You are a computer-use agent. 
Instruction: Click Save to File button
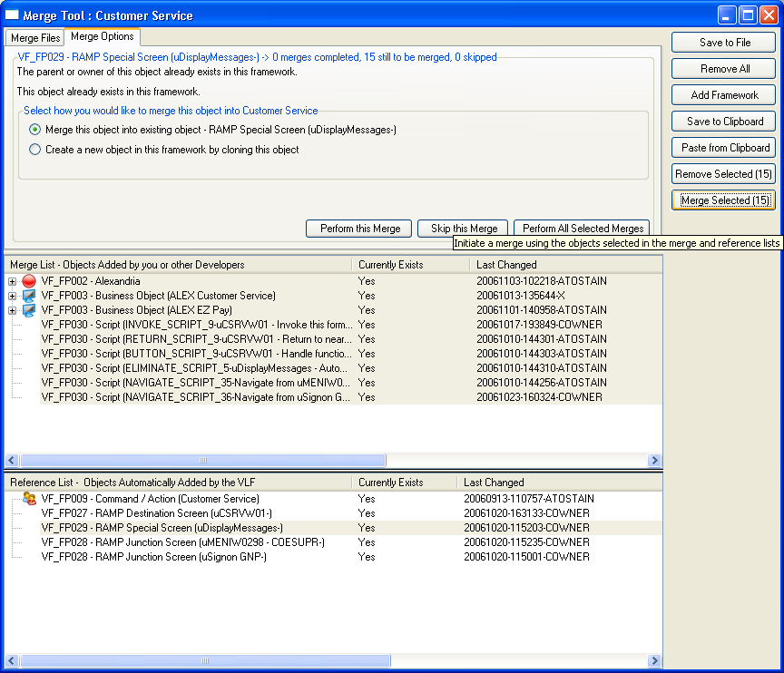pos(724,43)
